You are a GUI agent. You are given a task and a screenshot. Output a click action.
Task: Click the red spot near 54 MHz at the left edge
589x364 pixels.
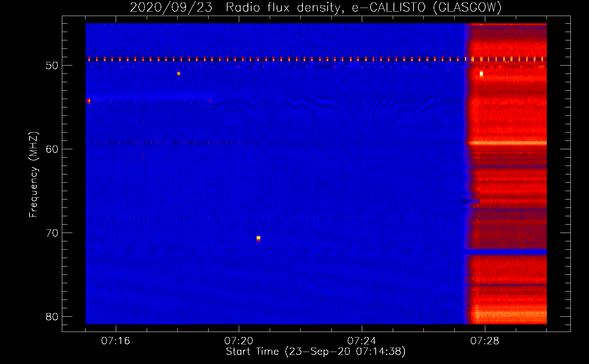88,101
